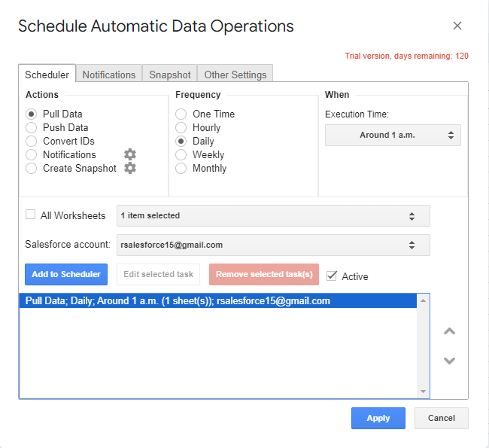Viewport: 489px width, 448px height.
Task: Open the Salesforce account dropdown
Action: point(273,245)
